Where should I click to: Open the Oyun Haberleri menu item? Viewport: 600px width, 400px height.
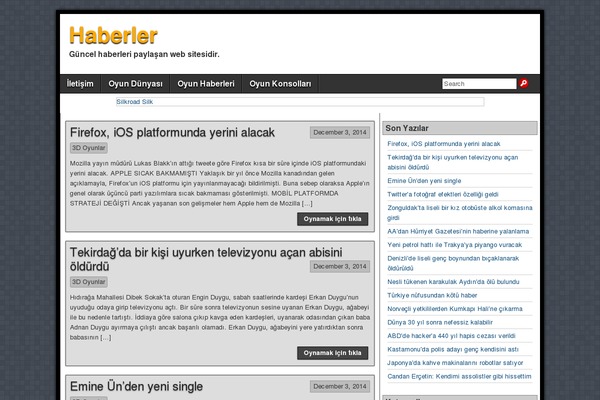point(206,84)
